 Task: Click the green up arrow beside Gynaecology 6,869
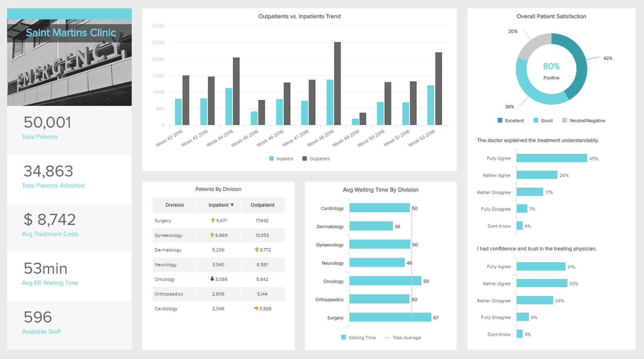pyautogui.click(x=212, y=235)
